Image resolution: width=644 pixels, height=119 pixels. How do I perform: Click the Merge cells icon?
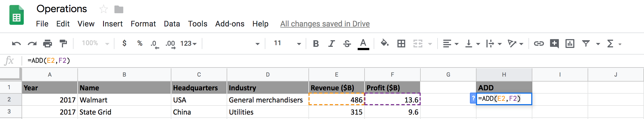(418, 44)
